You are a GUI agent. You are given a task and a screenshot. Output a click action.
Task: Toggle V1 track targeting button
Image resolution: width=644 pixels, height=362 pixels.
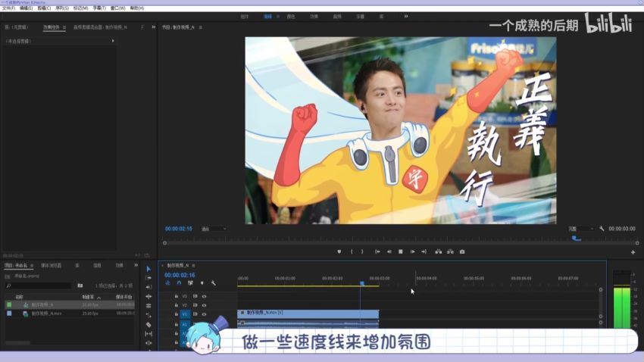(x=185, y=314)
